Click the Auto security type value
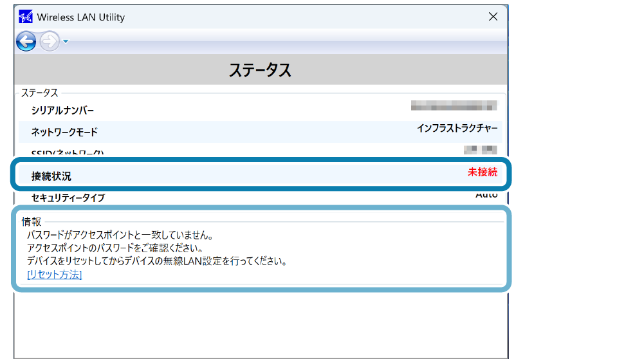Screen dimensions: 644x359 pos(486,194)
